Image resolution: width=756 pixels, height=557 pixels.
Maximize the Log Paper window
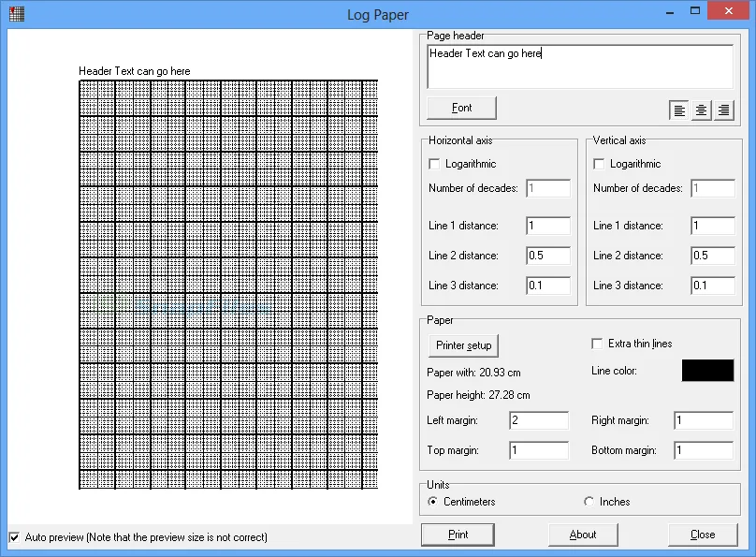tap(695, 10)
